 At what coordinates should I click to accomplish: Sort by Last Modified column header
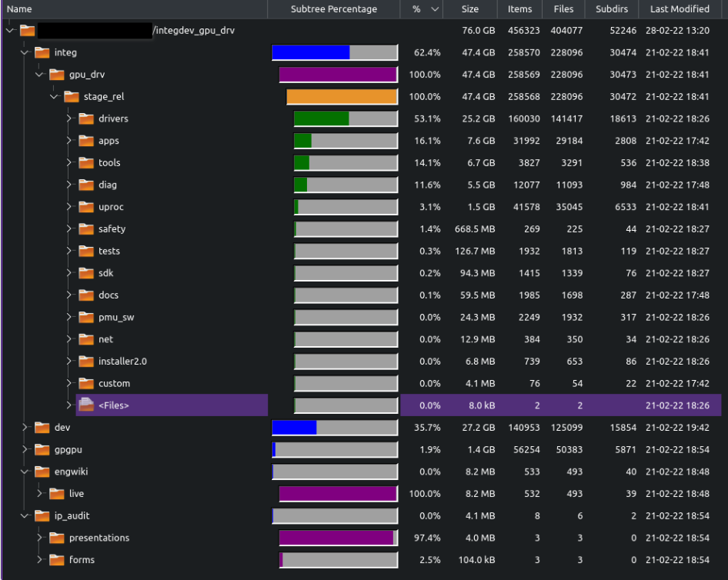pos(680,9)
